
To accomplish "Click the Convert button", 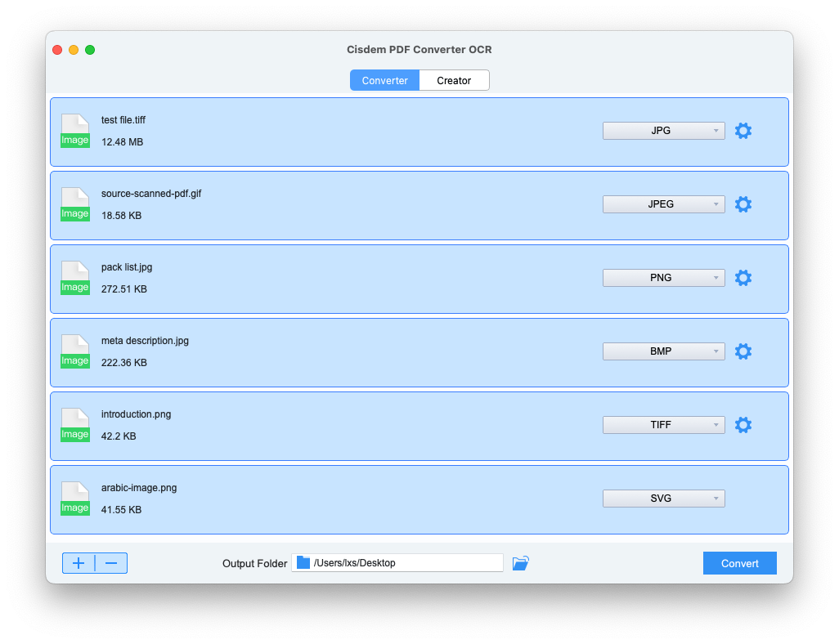I will pyautogui.click(x=739, y=563).
